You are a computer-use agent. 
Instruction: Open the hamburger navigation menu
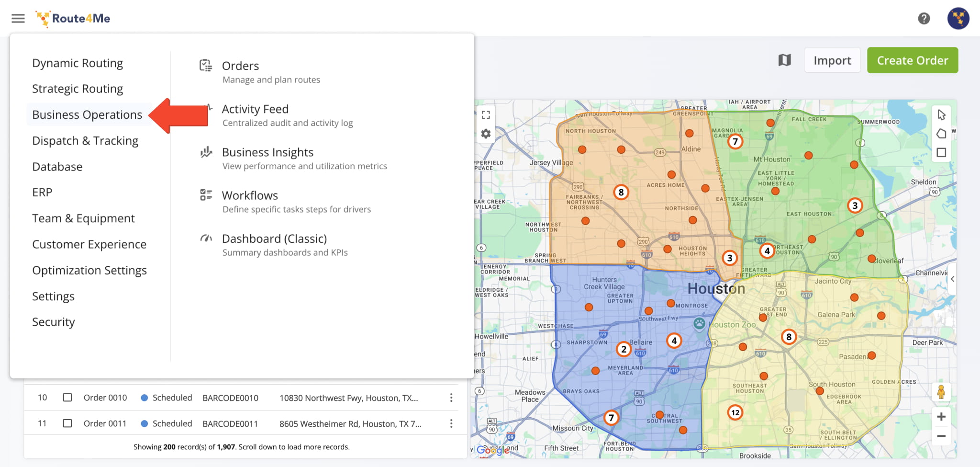point(18,19)
